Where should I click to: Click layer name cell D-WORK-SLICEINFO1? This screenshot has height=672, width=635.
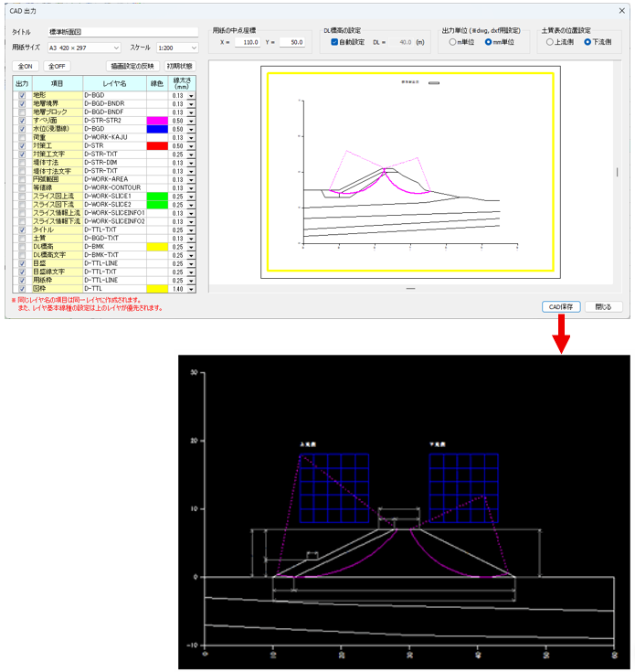(x=115, y=213)
